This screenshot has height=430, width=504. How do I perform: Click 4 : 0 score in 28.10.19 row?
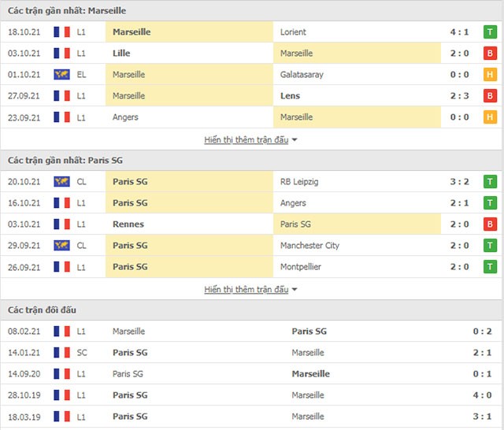[x=482, y=395]
